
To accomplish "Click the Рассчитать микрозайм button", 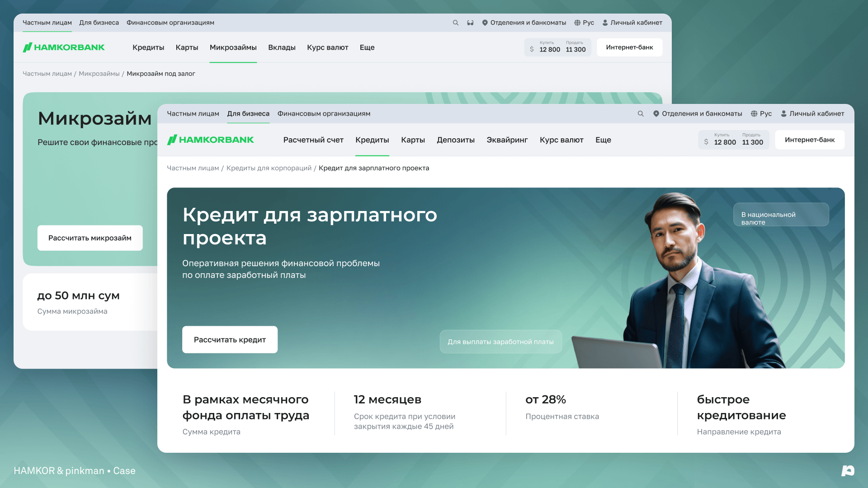I will click(x=90, y=238).
